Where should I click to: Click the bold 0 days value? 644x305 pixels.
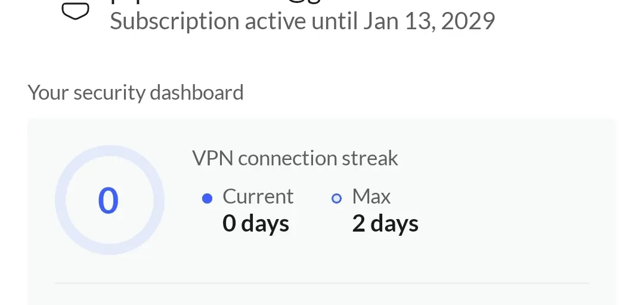click(x=256, y=224)
